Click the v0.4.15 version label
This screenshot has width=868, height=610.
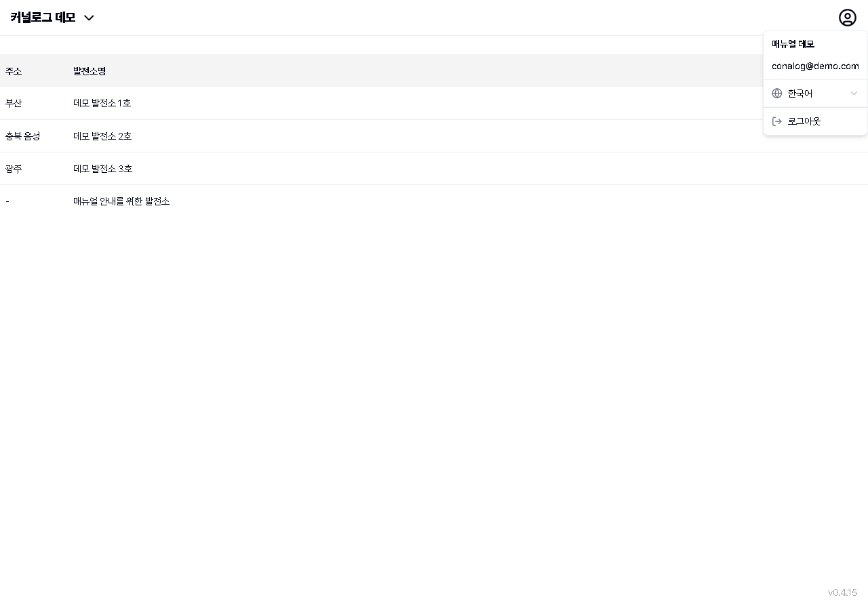842,592
